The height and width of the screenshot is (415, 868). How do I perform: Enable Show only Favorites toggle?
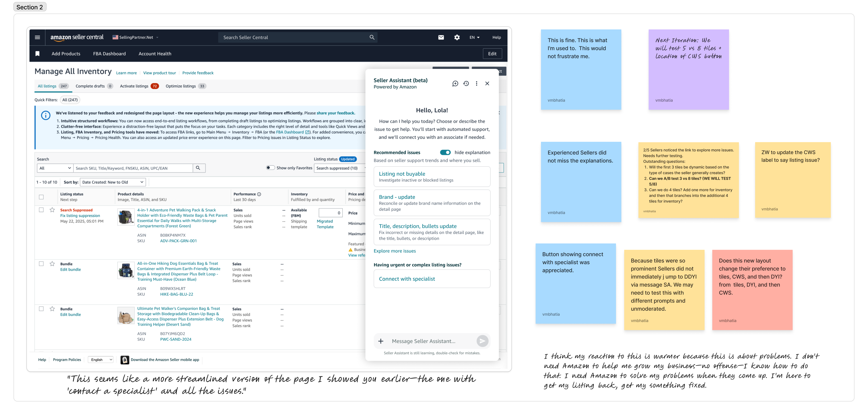pyautogui.click(x=270, y=168)
